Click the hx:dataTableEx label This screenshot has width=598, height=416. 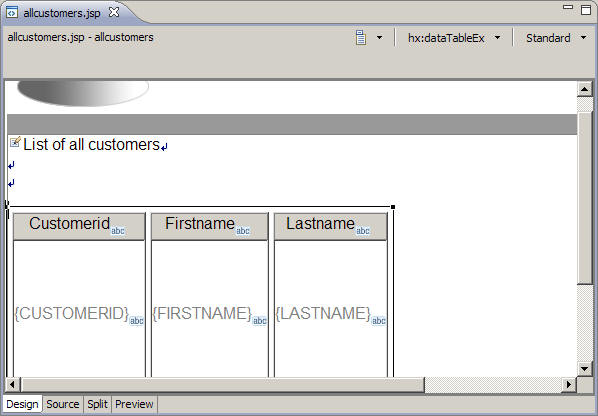point(446,38)
